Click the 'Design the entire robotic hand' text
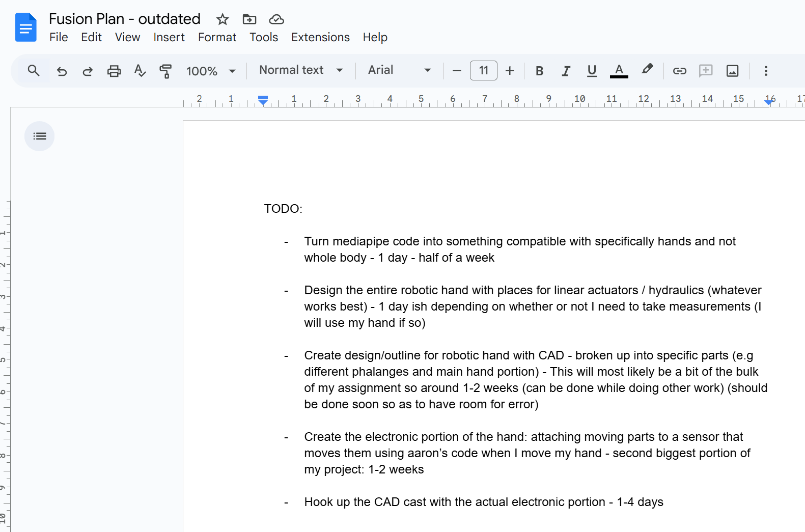The width and height of the screenshot is (805, 532). [x=533, y=306]
